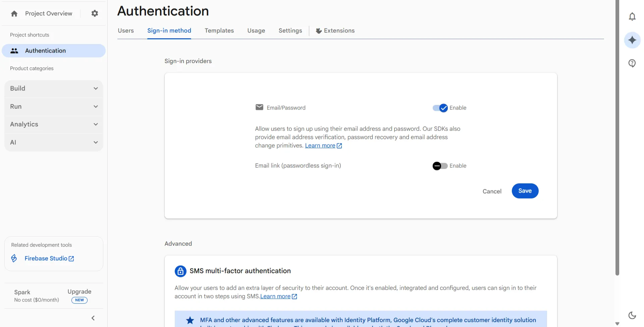Select Authentication in the sidebar
Image resolution: width=644 pixels, height=327 pixels.
click(54, 51)
